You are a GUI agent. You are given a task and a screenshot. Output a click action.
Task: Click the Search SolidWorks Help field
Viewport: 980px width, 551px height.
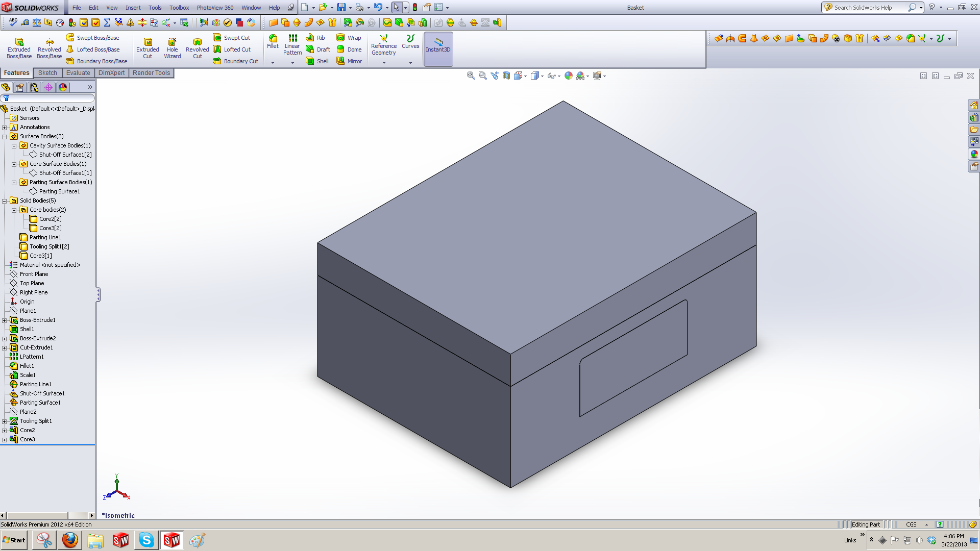pyautogui.click(x=870, y=8)
